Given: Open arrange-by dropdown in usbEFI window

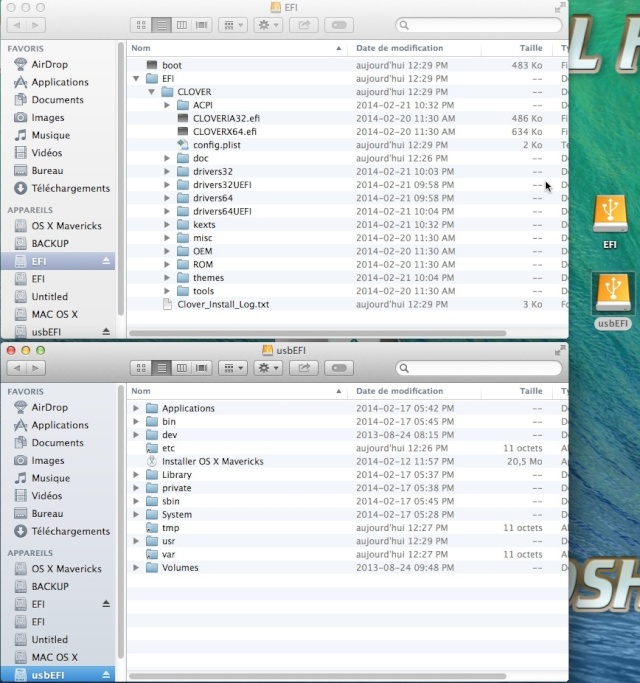Looking at the screenshot, I should coord(233,368).
